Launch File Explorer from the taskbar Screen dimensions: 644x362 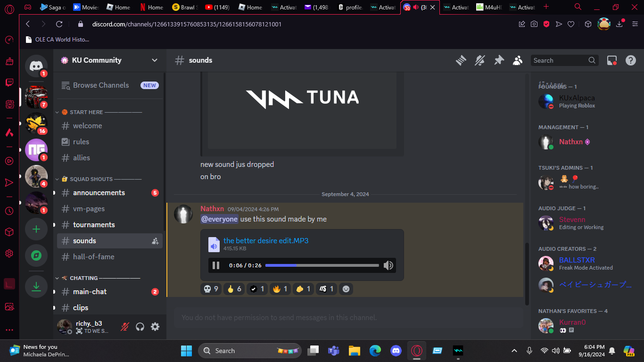pyautogui.click(x=355, y=351)
